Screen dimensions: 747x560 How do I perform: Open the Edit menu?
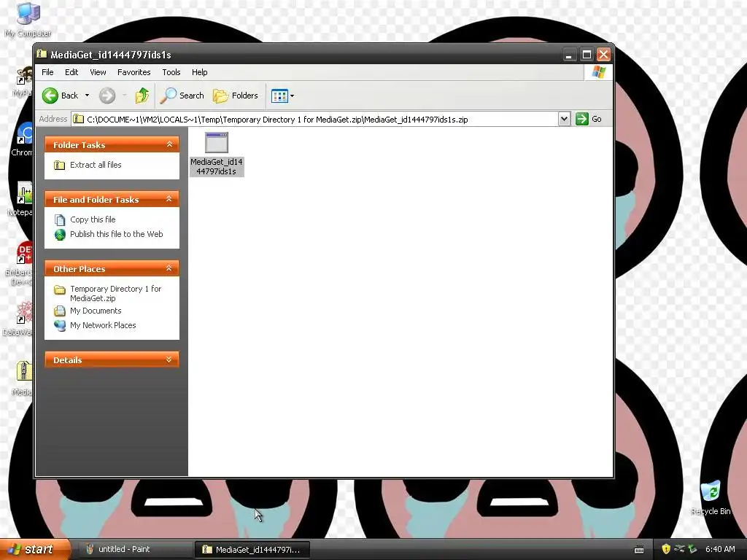[71, 72]
